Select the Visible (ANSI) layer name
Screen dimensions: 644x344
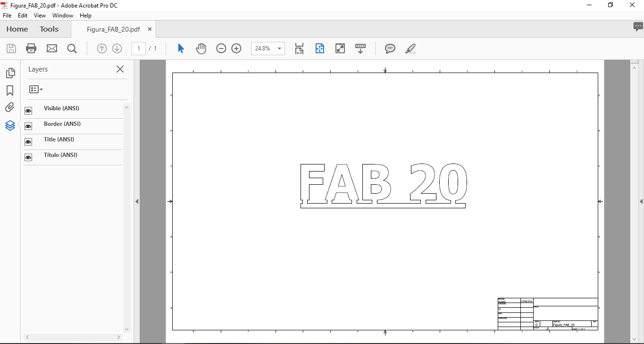click(x=61, y=108)
